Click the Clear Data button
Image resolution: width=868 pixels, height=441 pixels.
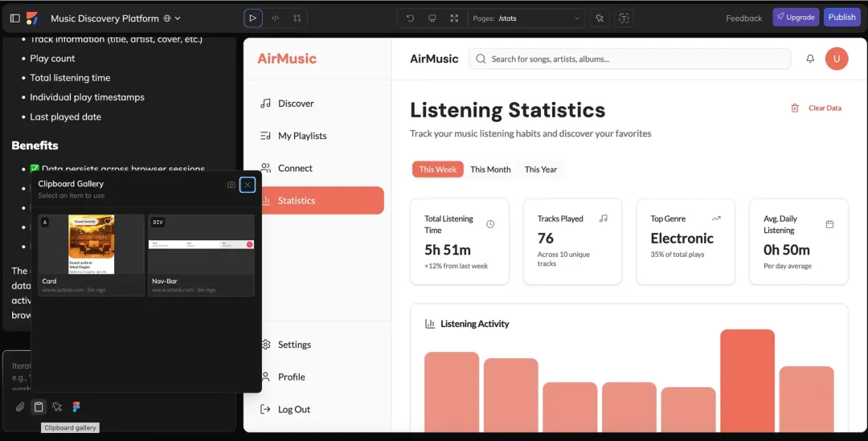click(816, 108)
